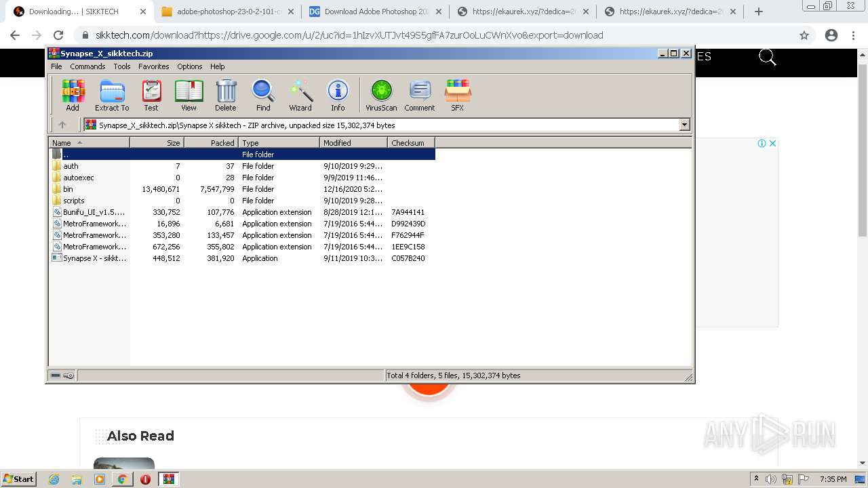Sort file list by Size column

[x=157, y=142]
